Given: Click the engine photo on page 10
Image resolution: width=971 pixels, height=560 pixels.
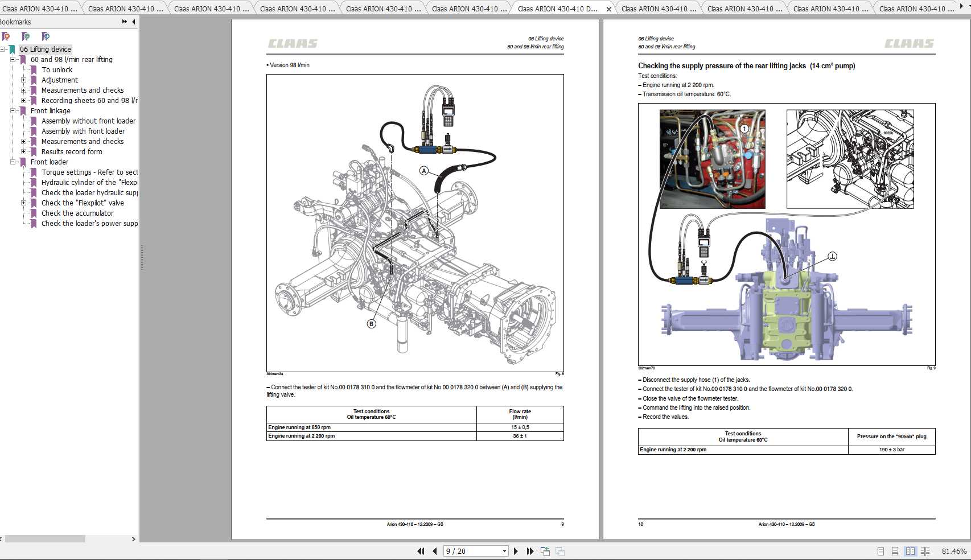Looking at the screenshot, I should pyautogui.click(x=712, y=159).
